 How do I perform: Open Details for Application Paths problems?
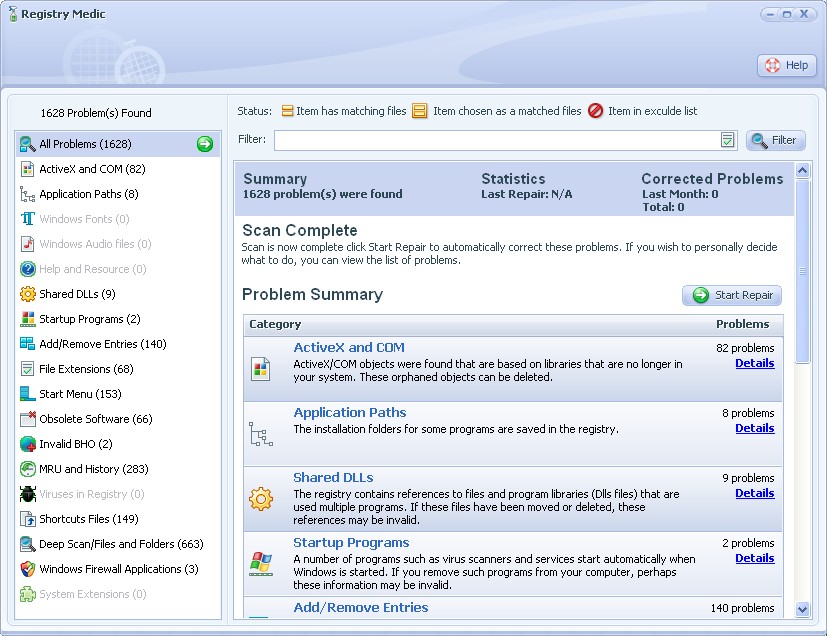(755, 428)
